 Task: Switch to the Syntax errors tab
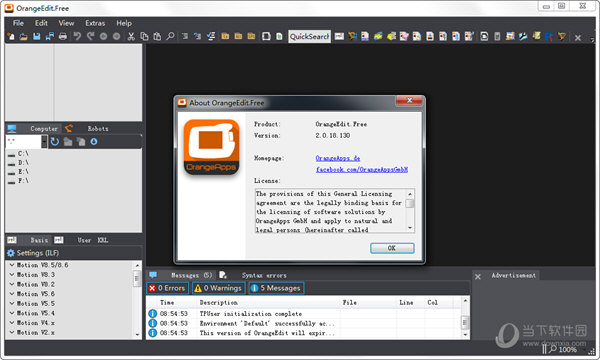click(264, 275)
